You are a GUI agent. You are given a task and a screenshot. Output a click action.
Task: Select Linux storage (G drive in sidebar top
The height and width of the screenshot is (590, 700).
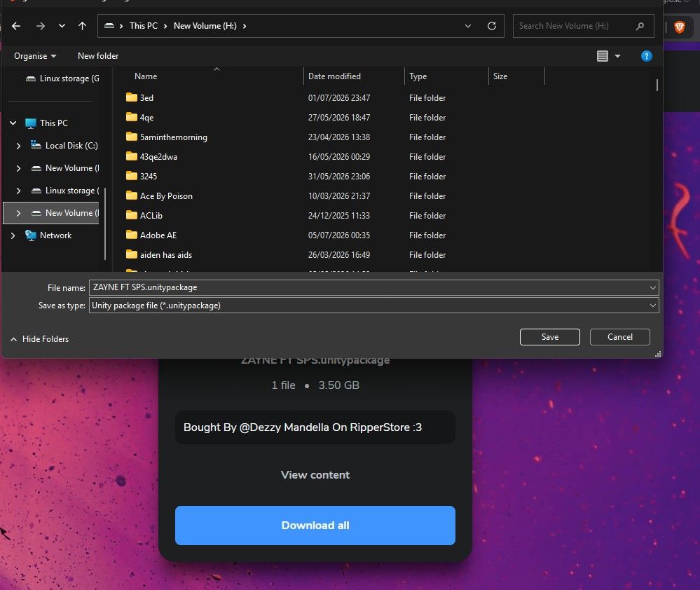point(62,78)
